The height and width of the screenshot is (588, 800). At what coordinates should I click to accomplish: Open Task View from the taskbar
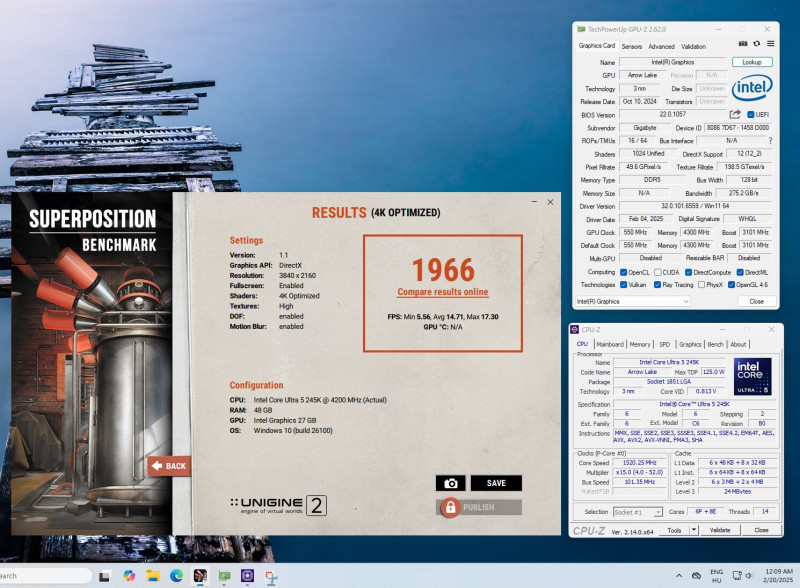pyautogui.click(x=105, y=576)
